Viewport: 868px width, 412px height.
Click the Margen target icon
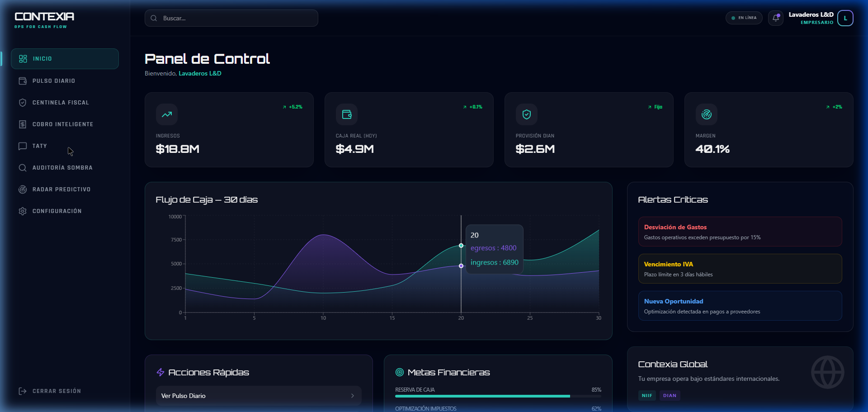[706, 114]
